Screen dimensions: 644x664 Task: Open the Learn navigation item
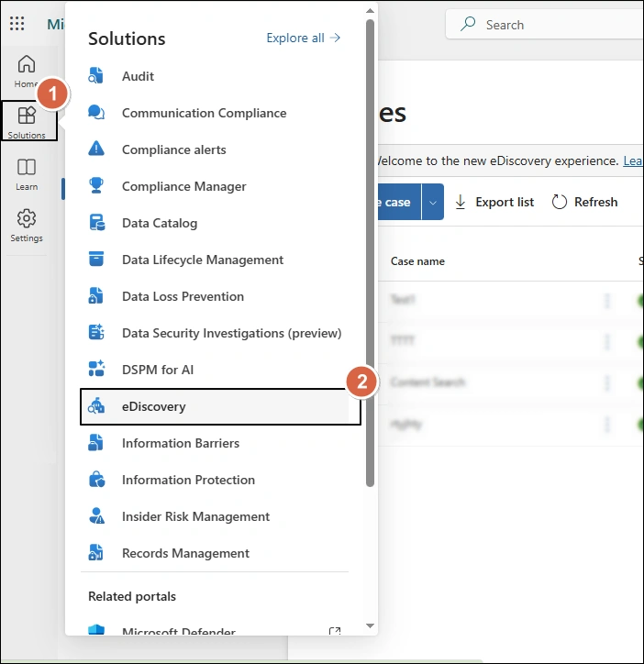[x=27, y=174]
